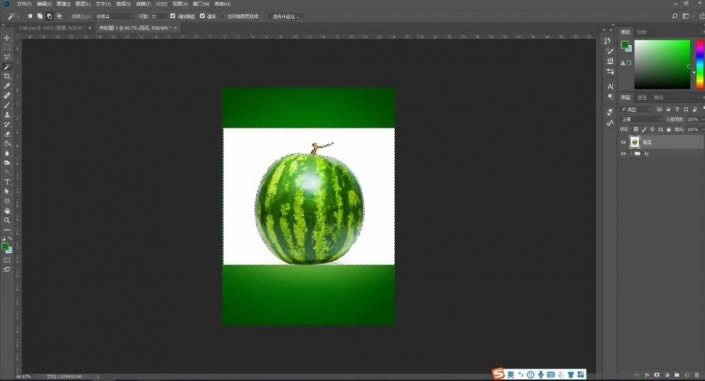Screen dimensions: 705x381
Task: Toggle the Contiguous checkbox
Action: (x=202, y=16)
